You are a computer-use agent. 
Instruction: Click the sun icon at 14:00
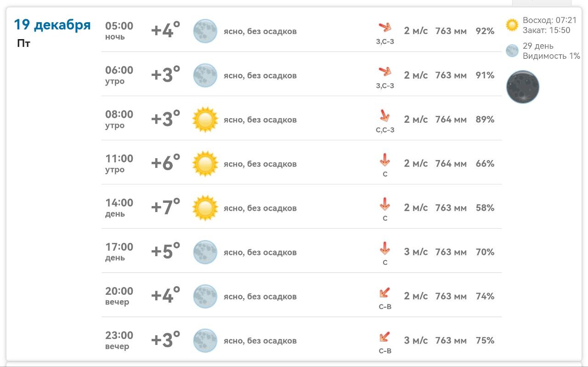(x=205, y=208)
